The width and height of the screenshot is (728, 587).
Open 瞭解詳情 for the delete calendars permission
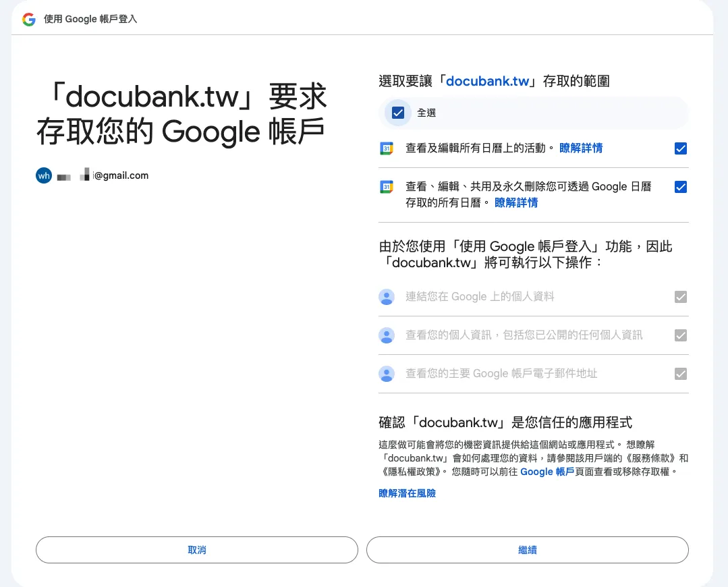516,202
